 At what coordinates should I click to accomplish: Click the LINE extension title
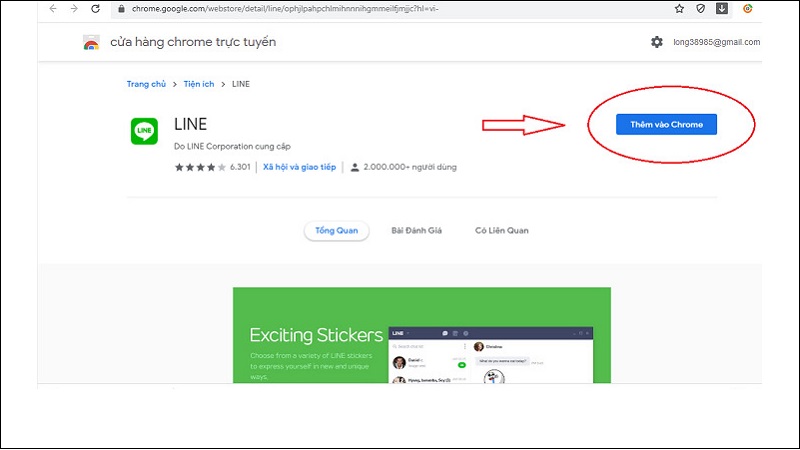(x=190, y=124)
